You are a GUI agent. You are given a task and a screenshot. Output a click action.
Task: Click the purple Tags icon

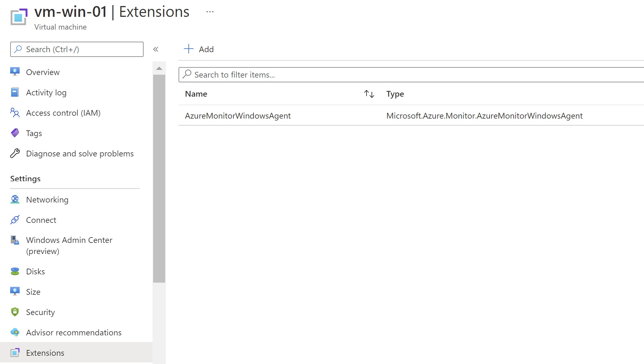(15, 133)
